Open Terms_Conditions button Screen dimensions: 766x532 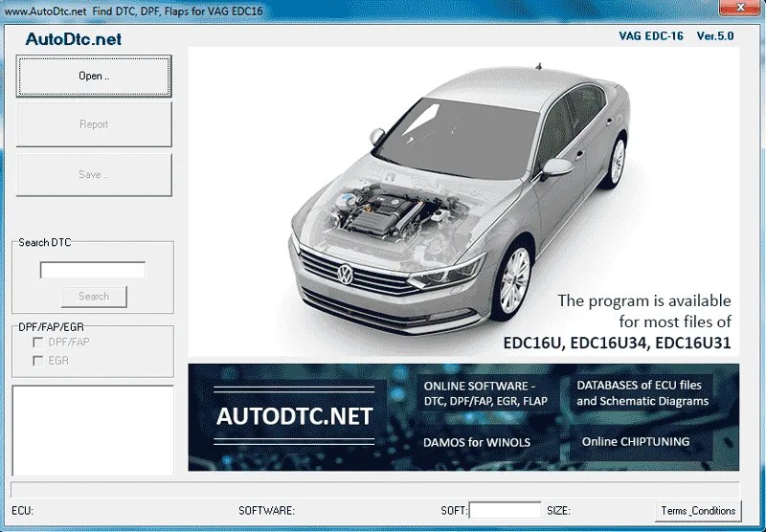tap(698, 511)
